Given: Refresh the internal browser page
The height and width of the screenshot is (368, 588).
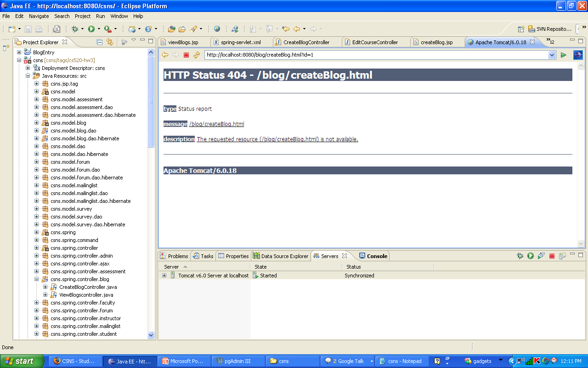Looking at the screenshot, I should click(x=197, y=55).
